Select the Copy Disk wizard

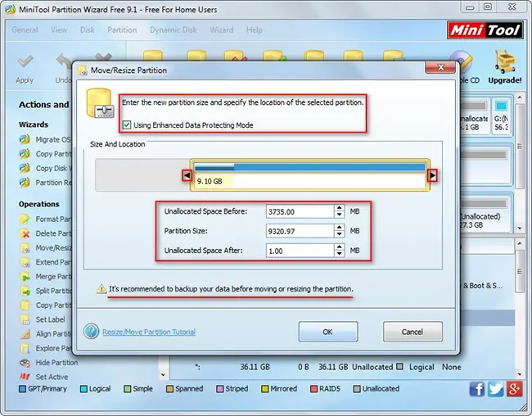pos(45,168)
